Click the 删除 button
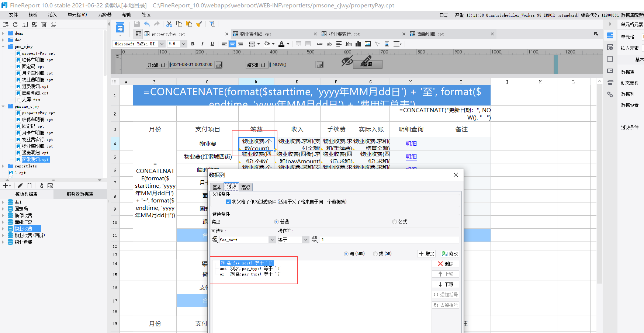The width and height of the screenshot is (644, 333). (446, 264)
